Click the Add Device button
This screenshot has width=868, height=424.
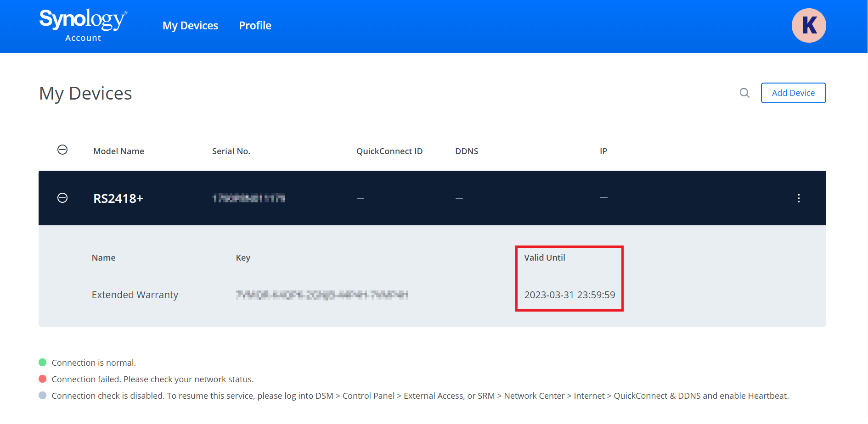793,93
